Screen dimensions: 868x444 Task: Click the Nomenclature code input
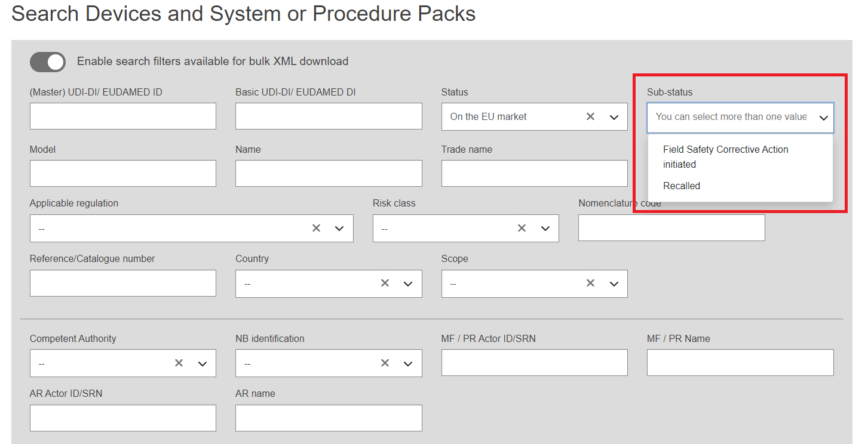[671, 228]
